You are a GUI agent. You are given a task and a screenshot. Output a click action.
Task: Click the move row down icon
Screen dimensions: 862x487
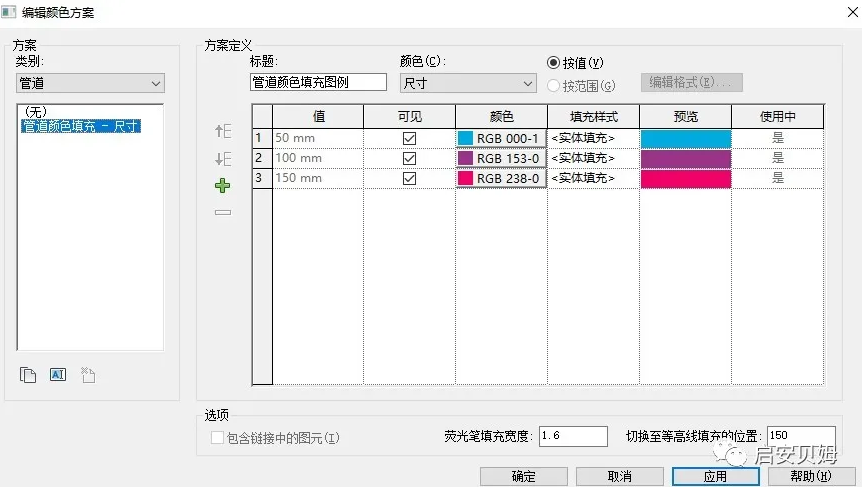click(x=223, y=159)
